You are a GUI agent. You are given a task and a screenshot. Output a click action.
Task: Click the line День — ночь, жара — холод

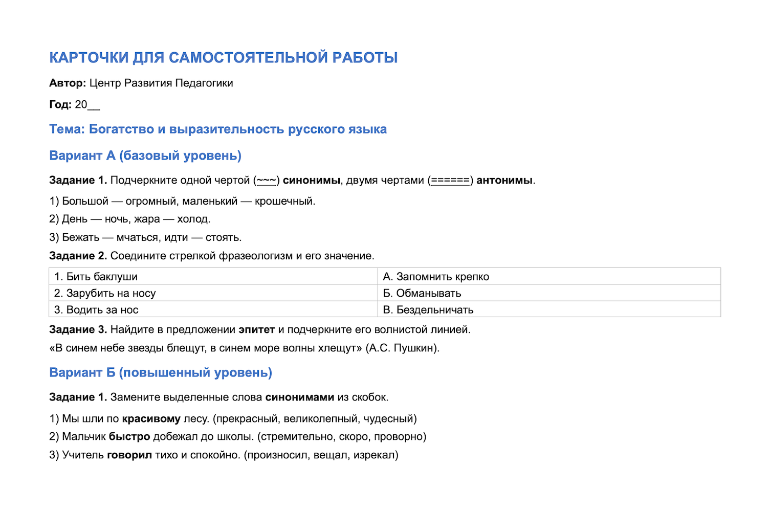click(x=130, y=219)
